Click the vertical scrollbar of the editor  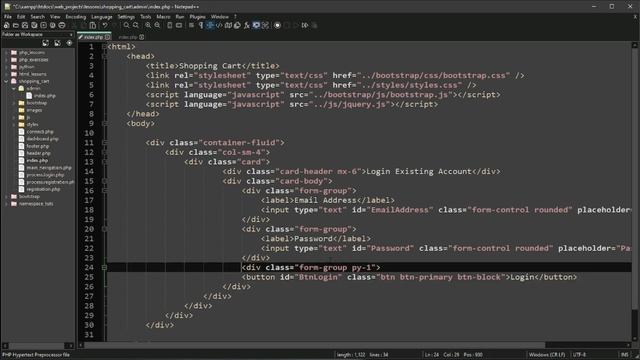(x=635, y=192)
